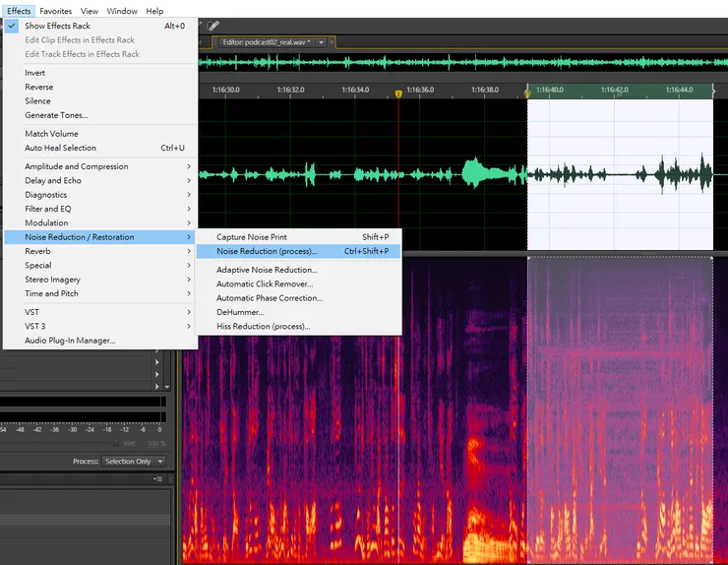The height and width of the screenshot is (565, 728).
Task: Choose Noise Reduction (process)... entry
Action: coord(267,251)
